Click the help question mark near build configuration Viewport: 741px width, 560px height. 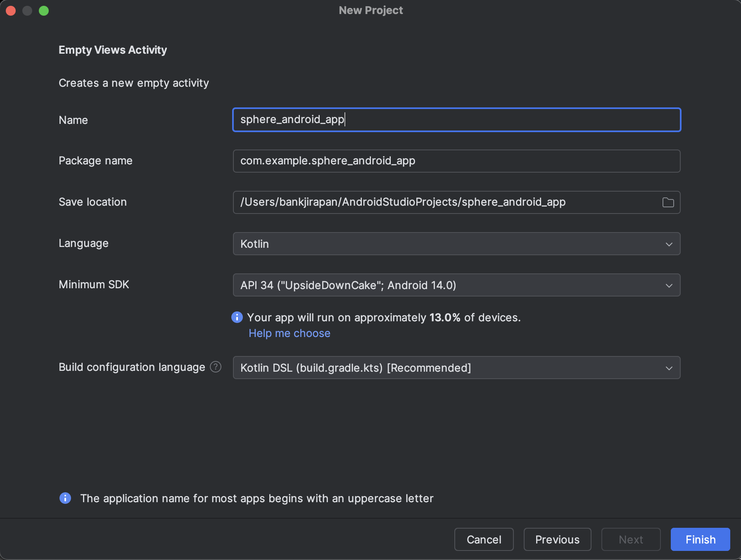216,367
